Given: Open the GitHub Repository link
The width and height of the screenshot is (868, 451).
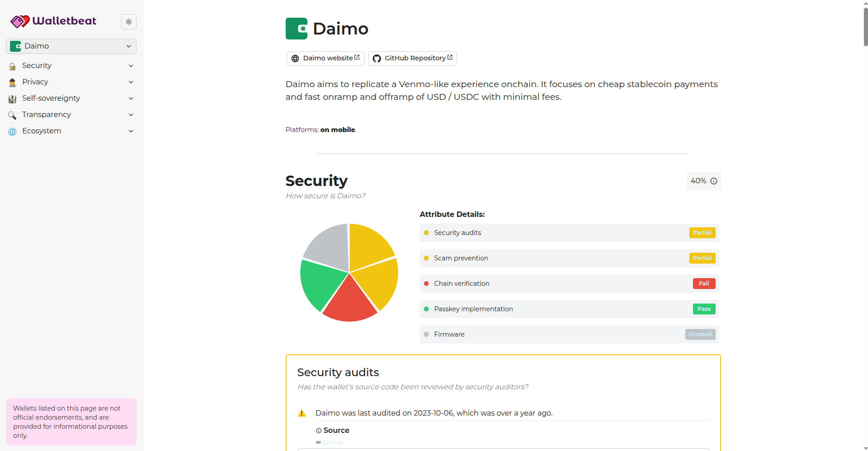Looking at the screenshot, I should [413, 59].
